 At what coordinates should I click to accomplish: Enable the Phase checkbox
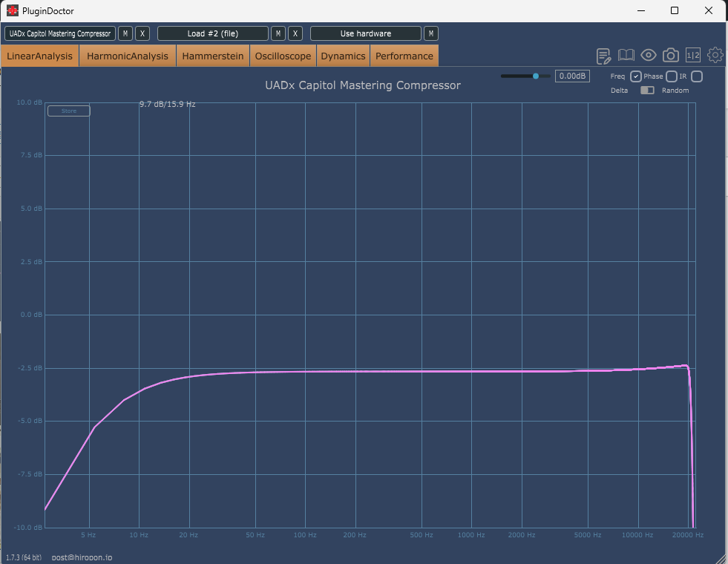click(672, 76)
